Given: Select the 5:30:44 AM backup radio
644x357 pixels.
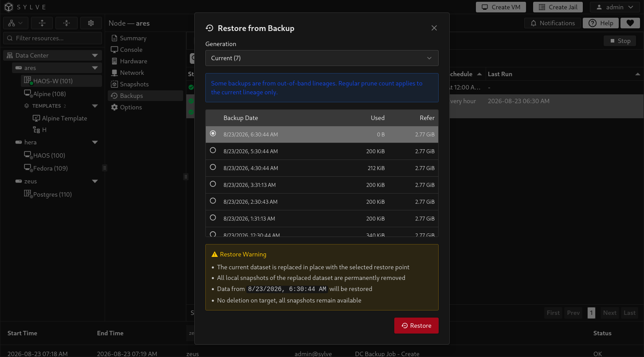Looking at the screenshot, I should [213, 151].
